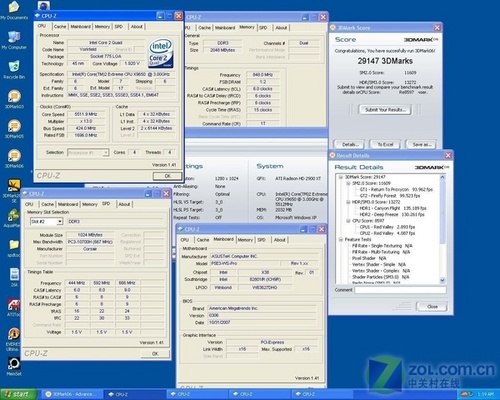Select Fill Rate - Multi-Texturing row
The width and height of the screenshot is (500, 400).
pyautogui.click(x=381, y=252)
